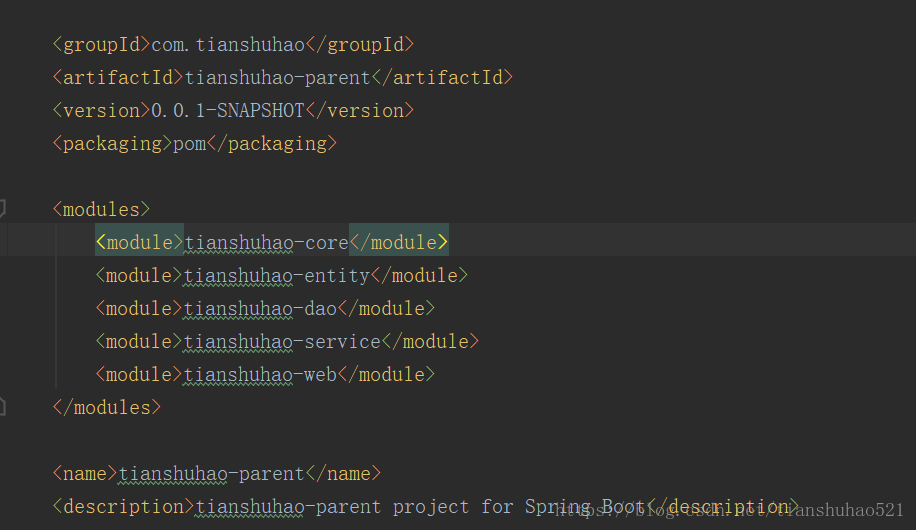Click module name tianshuhao-web
The width and height of the screenshot is (916, 530).
tap(261, 375)
